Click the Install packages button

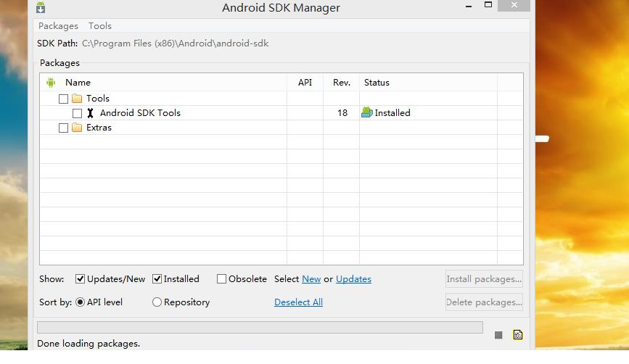pyautogui.click(x=484, y=279)
